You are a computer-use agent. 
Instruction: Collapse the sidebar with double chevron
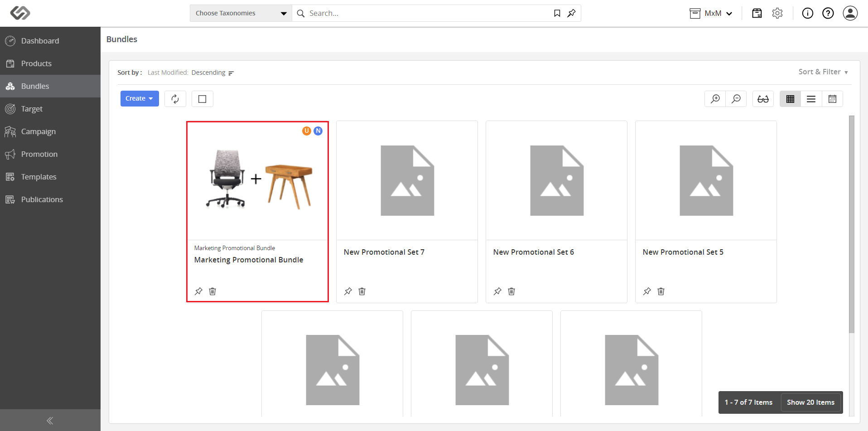point(50,420)
